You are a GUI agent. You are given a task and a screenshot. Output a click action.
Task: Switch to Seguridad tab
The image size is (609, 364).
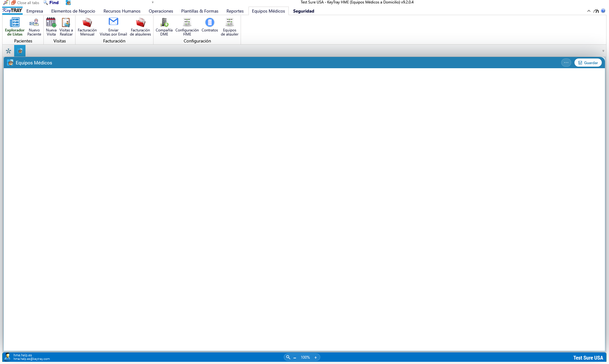[x=304, y=11]
